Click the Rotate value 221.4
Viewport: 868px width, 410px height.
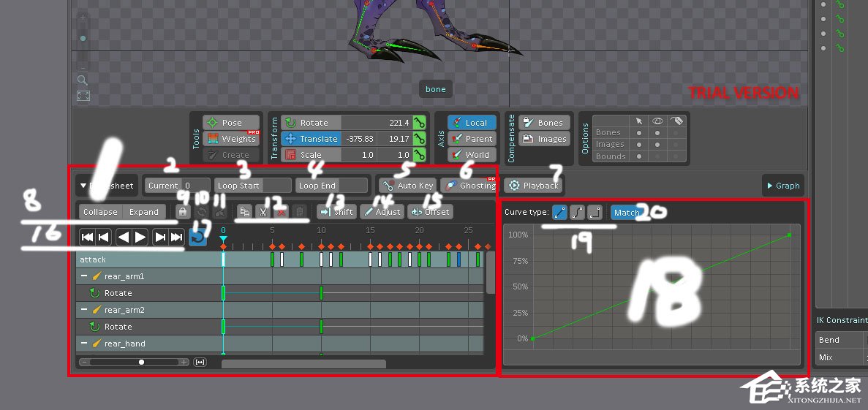tap(377, 122)
